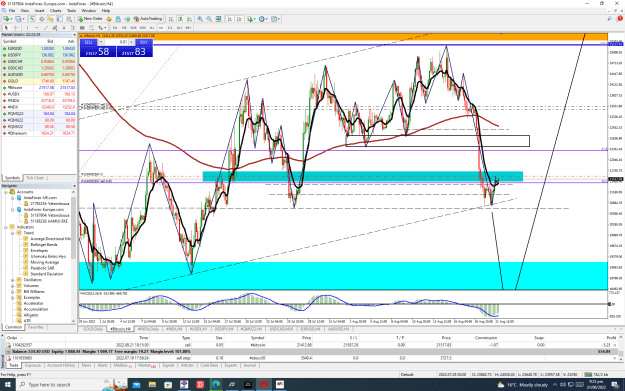Click the New Chart toolbar icon
Screen dimensions: 625x391
[6, 19]
